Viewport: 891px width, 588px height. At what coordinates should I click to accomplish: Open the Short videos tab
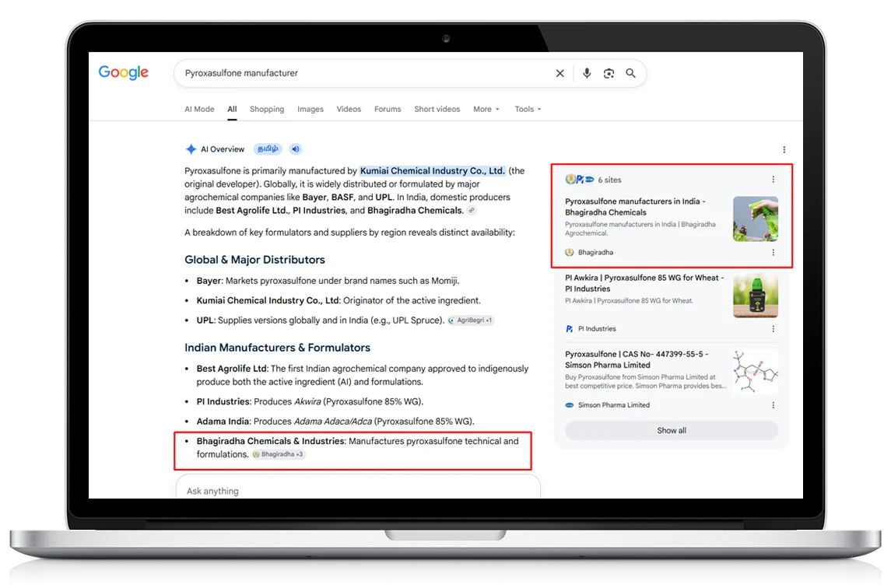(x=437, y=109)
